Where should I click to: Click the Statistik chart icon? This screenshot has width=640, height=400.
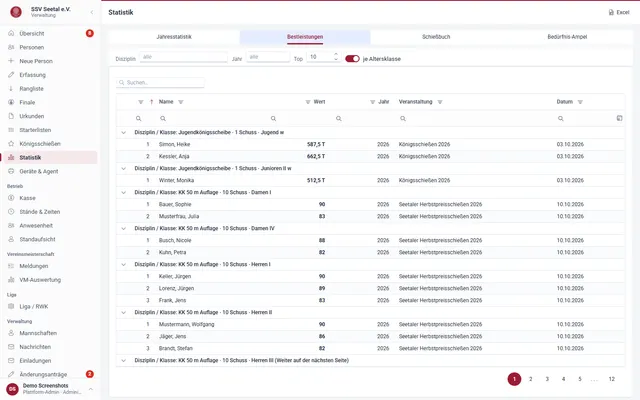pos(11,157)
